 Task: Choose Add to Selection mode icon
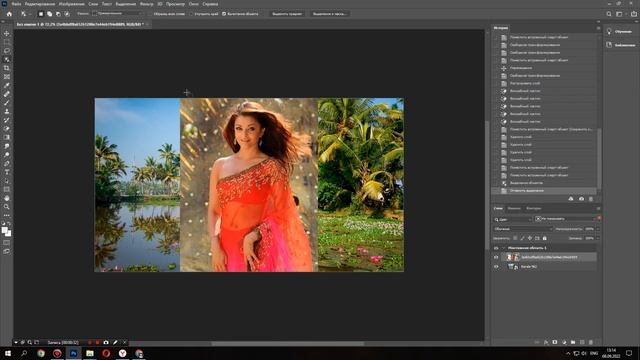tap(49, 14)
